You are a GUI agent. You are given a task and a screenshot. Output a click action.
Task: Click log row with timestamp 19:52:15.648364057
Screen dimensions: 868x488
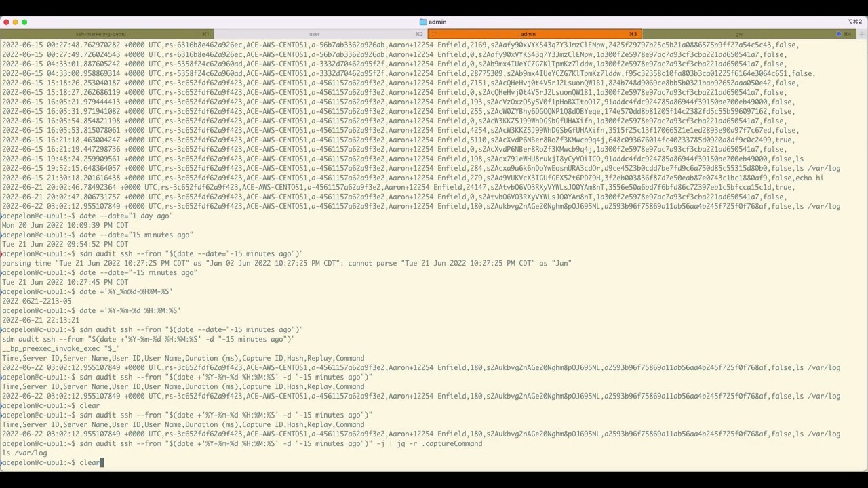tap(420, 168)
